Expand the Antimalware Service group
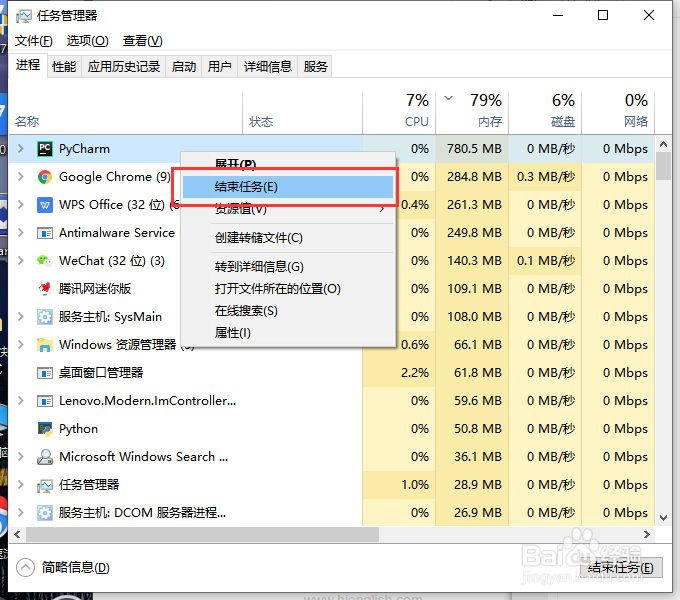This screenshot has height=600, width=680. (x=20, y=233)
